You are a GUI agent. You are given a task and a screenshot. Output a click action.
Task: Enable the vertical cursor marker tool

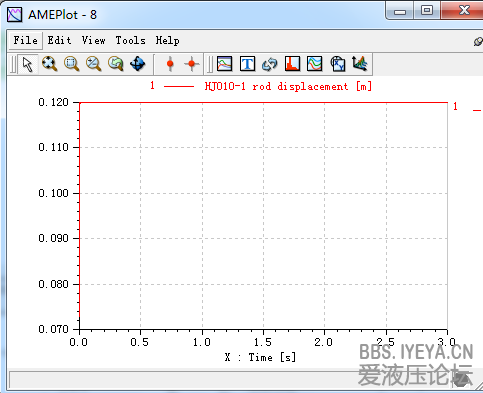[170, 63]
